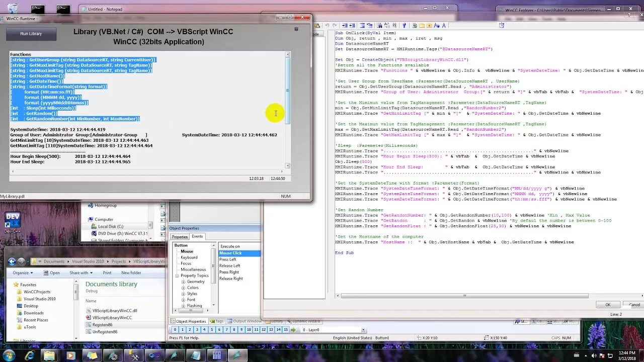Image resolution: width=644 pixels, height=362 pixels.
Task: Click Open in the Explorer toolbar
Action: 52,273
